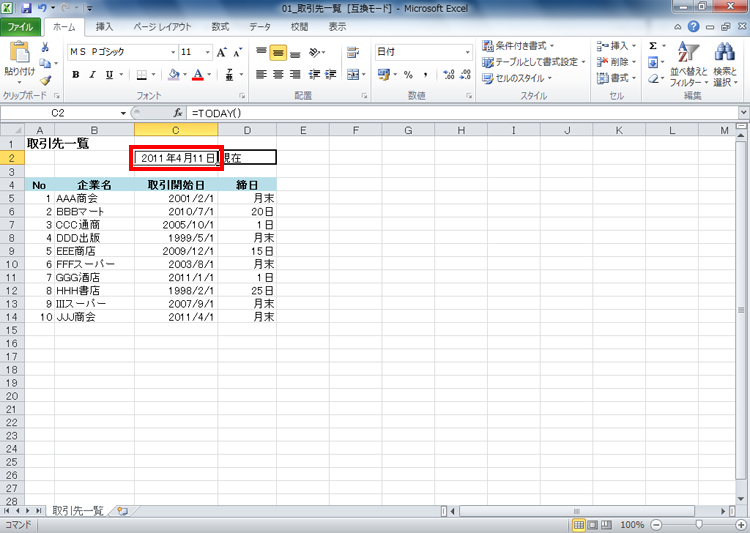Click the Fill down icon in editing group

pyautogui.click(x=653, y=62)
